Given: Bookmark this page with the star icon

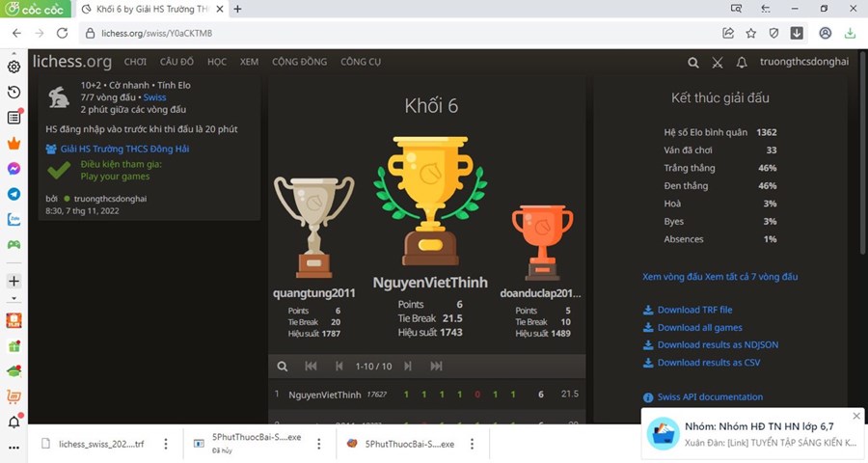Looking at the screenshot, I should (x=750, y=33).
